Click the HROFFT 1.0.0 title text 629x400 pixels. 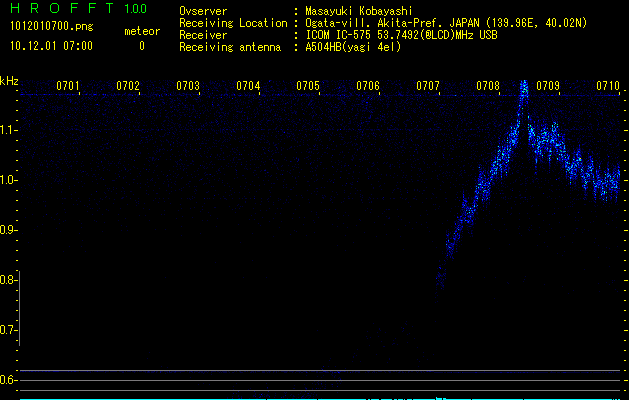[x=78, y=8]
